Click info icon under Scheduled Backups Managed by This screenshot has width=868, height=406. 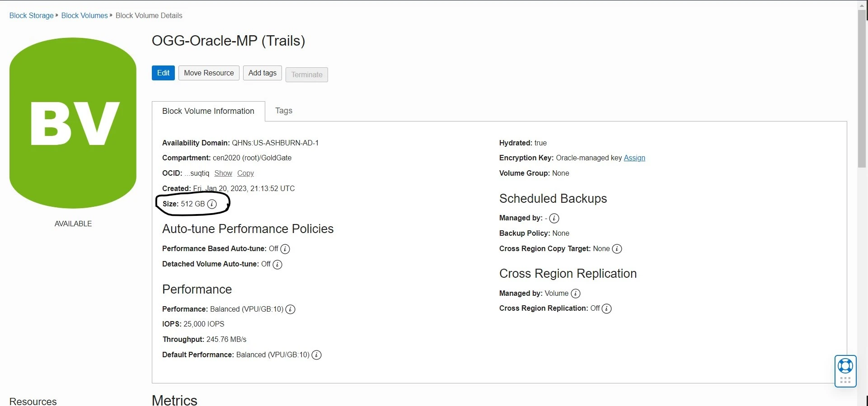click(554, 218)
